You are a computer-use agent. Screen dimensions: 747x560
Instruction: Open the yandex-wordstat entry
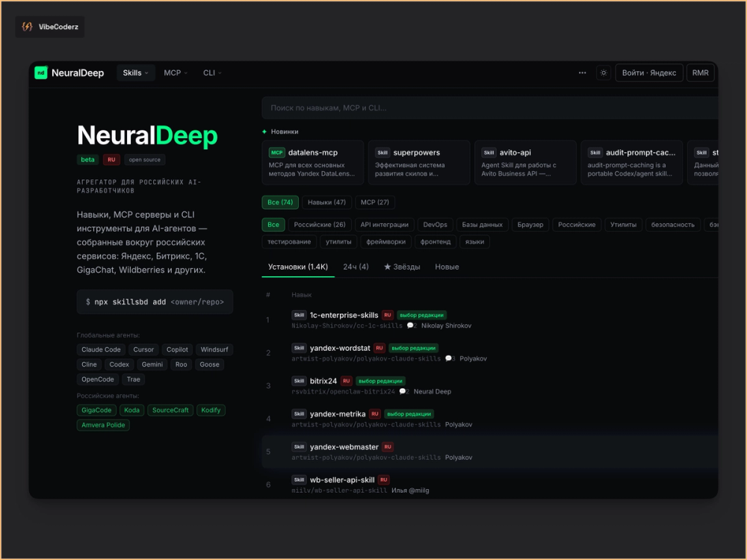coord(340,348)
